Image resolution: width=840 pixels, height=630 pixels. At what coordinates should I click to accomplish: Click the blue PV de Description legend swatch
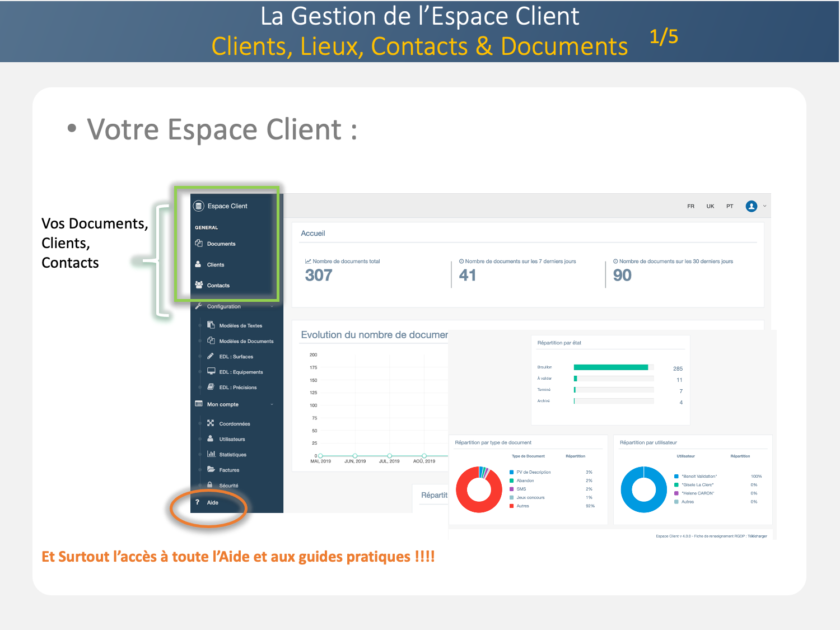pyautogui.click(x=511, y=472)
